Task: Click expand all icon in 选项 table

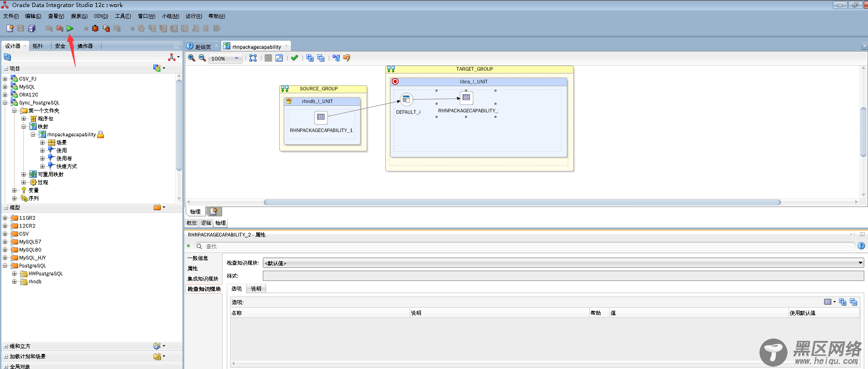Action: tap(843, 302)
